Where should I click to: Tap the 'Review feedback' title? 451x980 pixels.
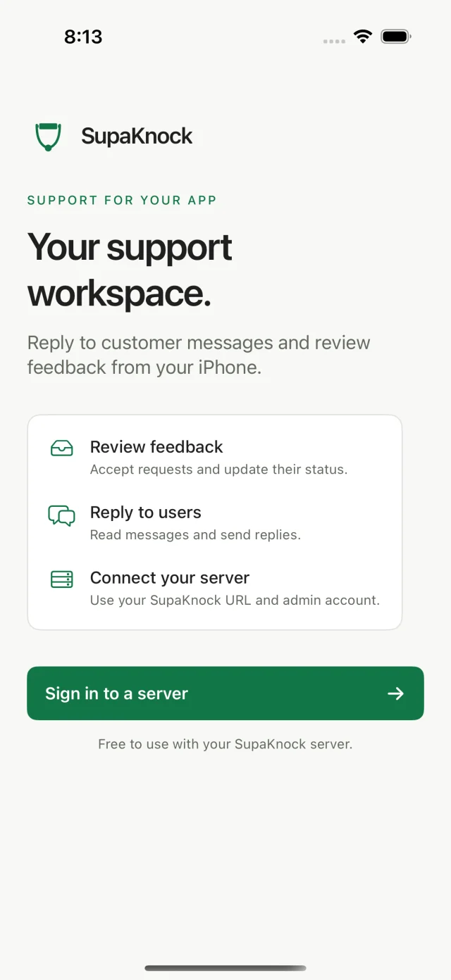click(x=156, y=447)
